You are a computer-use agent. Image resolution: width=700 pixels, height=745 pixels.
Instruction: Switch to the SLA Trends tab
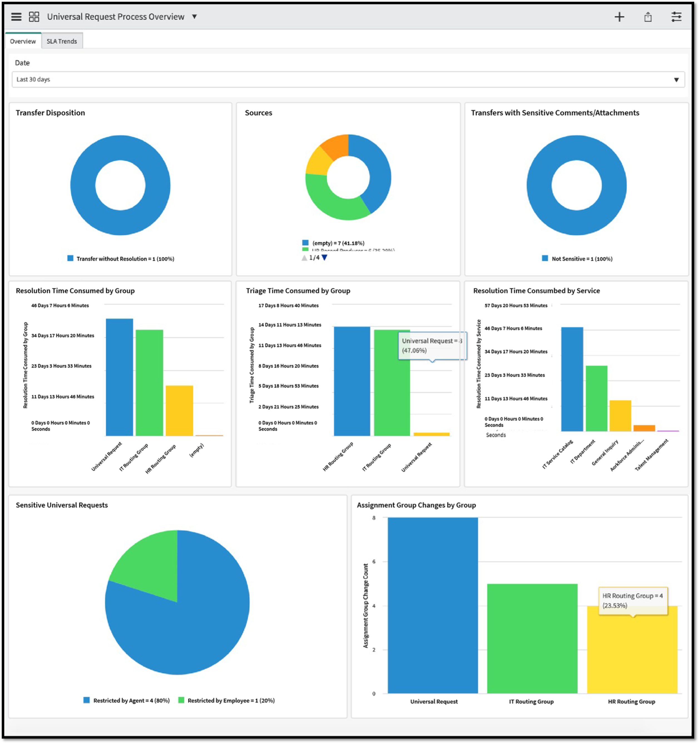coord(62,41)
